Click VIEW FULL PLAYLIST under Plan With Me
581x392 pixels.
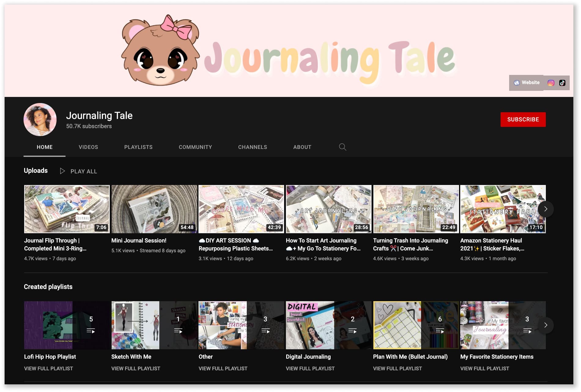397,368
